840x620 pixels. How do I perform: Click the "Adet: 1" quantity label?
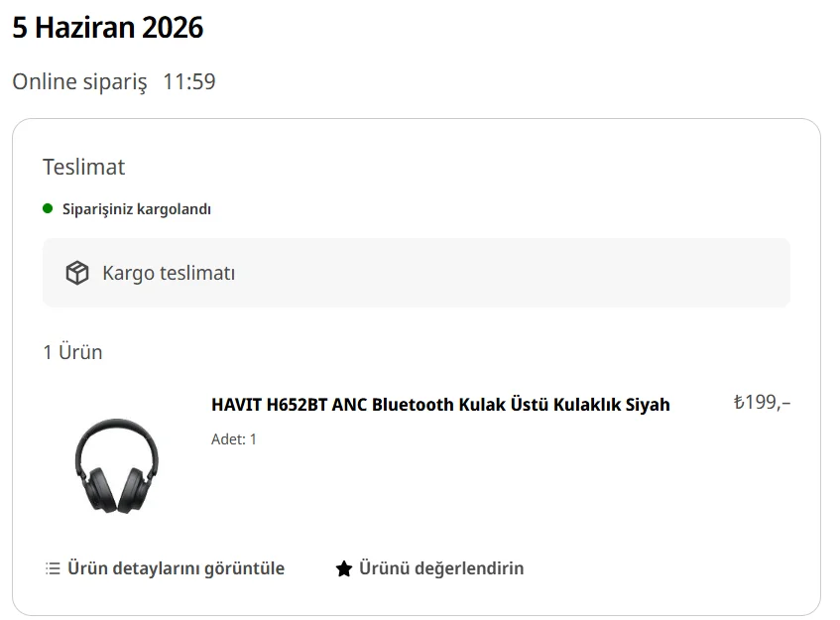234,439
